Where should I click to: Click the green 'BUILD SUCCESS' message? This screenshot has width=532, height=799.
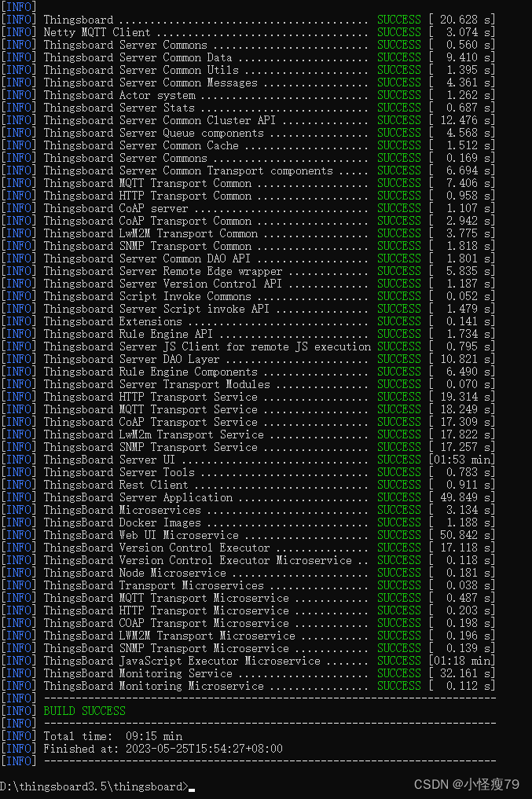click(x=84, y=711)
